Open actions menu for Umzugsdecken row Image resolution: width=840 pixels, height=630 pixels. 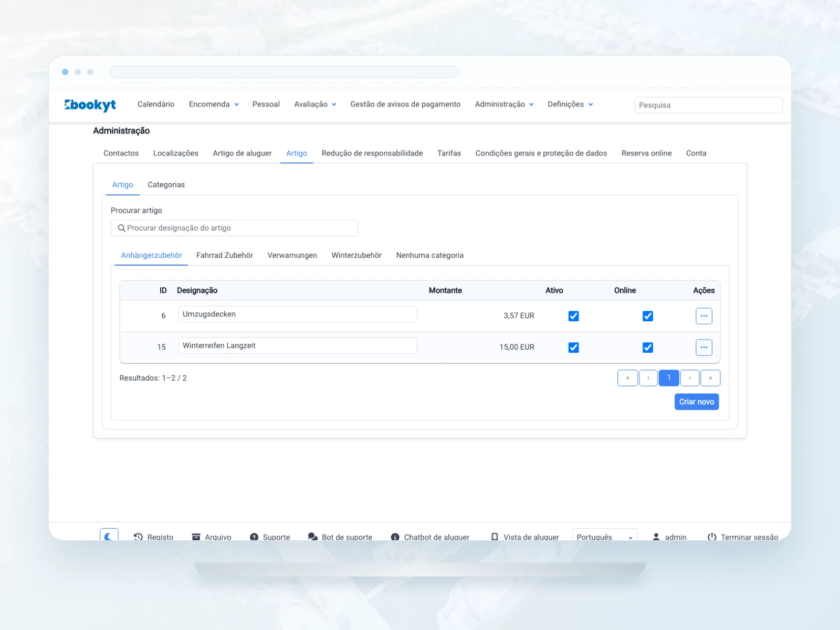(704, 316)
